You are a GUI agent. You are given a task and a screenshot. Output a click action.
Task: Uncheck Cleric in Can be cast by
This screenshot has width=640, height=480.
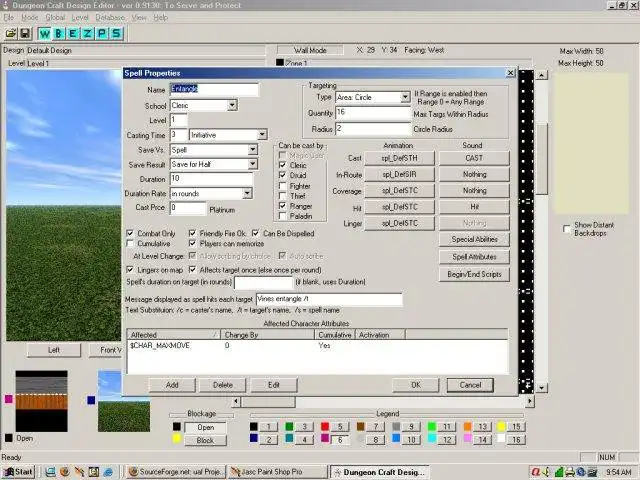(282, 165)
